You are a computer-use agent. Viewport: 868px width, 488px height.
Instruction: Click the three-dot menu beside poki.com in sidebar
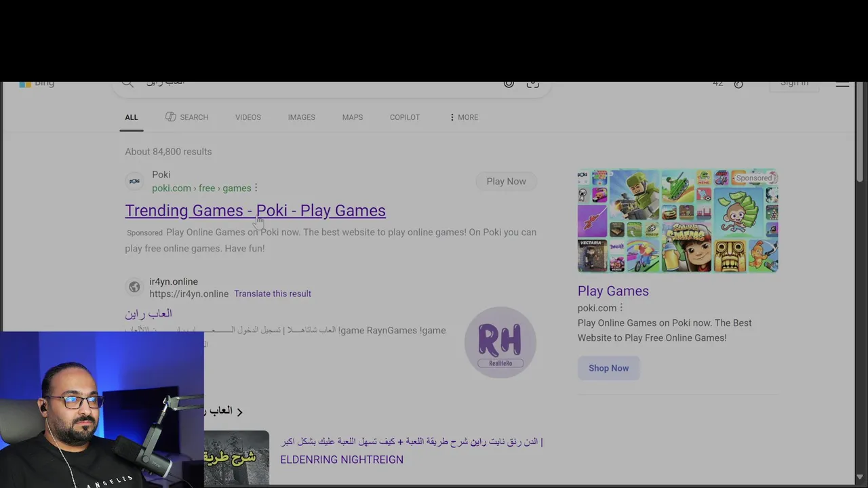621,308
